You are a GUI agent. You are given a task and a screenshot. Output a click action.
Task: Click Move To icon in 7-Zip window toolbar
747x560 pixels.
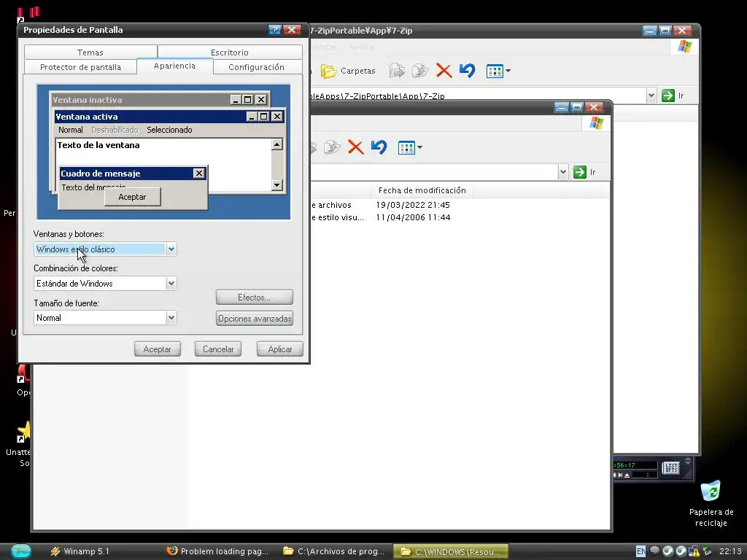397,71
